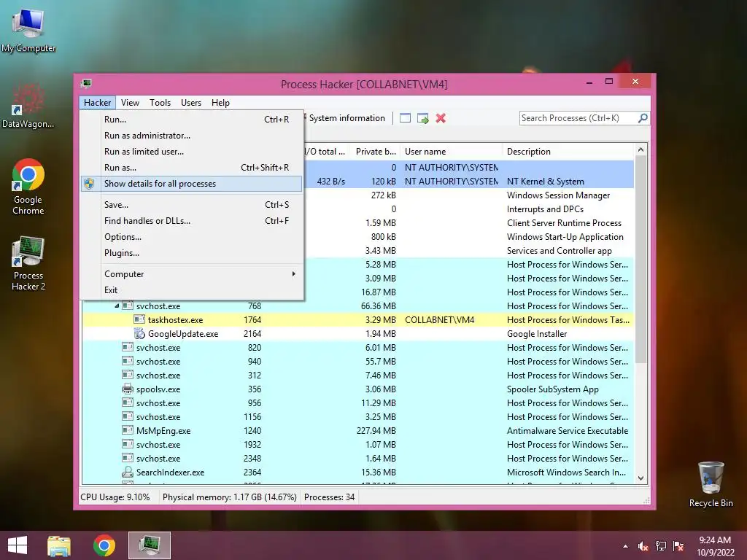Screen dimensions: 747x560
Task: Click CPU Usage status bar entry
Action: click(x=115, y=497)
